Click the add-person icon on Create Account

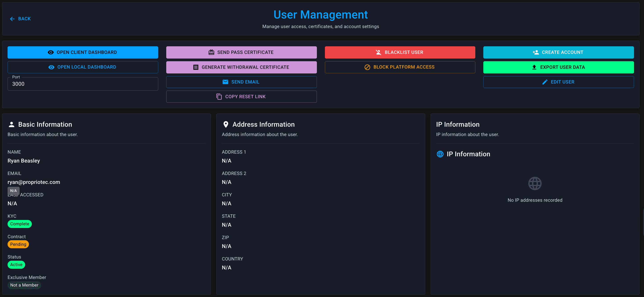click(x=536, y=52)
